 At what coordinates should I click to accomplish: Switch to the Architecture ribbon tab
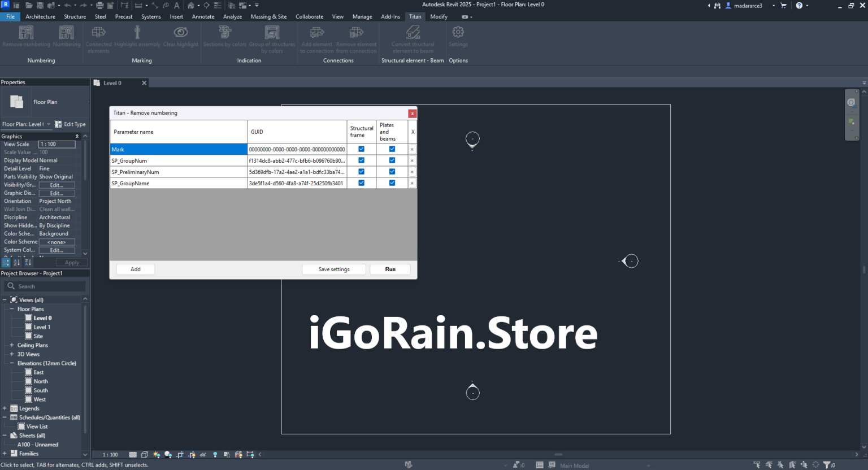[x=40, y=16]
